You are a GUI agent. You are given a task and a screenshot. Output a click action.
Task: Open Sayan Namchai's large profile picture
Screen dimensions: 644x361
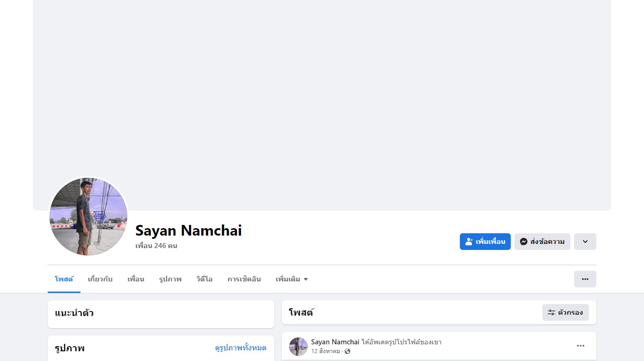coord(88,217)
